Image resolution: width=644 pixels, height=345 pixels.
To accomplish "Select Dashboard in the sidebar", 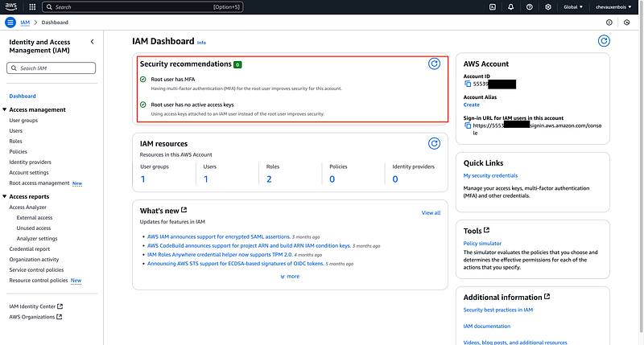I will tap(23, 96).
